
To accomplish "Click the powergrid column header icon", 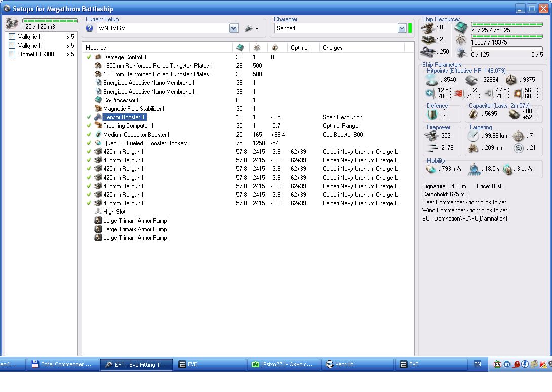I will [x=257, y=47].
